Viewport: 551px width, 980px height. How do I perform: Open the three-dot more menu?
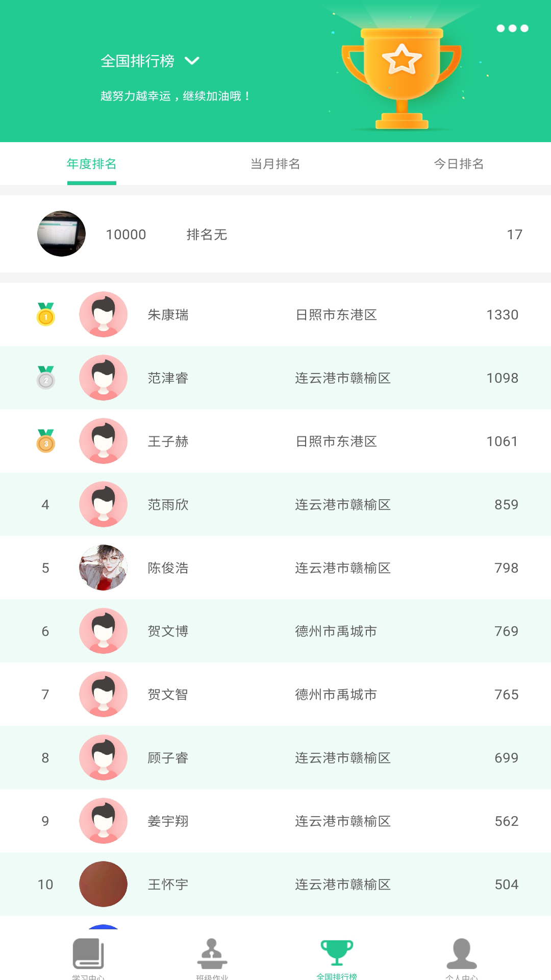512,29
